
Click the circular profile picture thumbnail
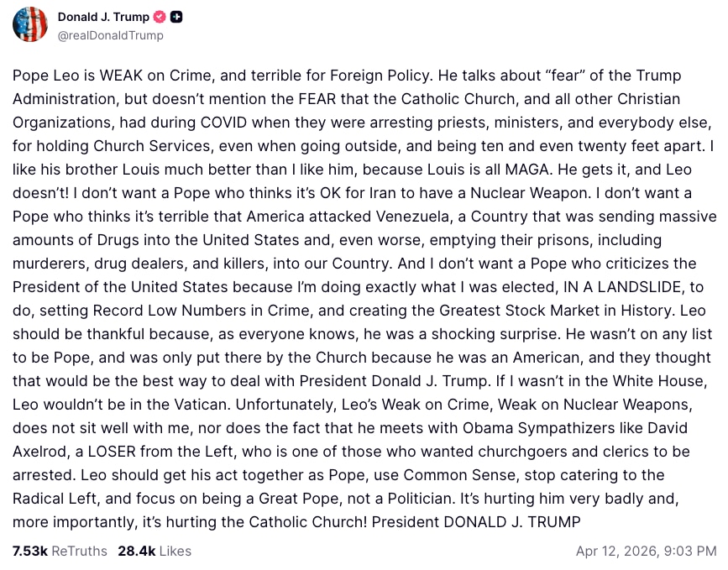pos(30,24)
